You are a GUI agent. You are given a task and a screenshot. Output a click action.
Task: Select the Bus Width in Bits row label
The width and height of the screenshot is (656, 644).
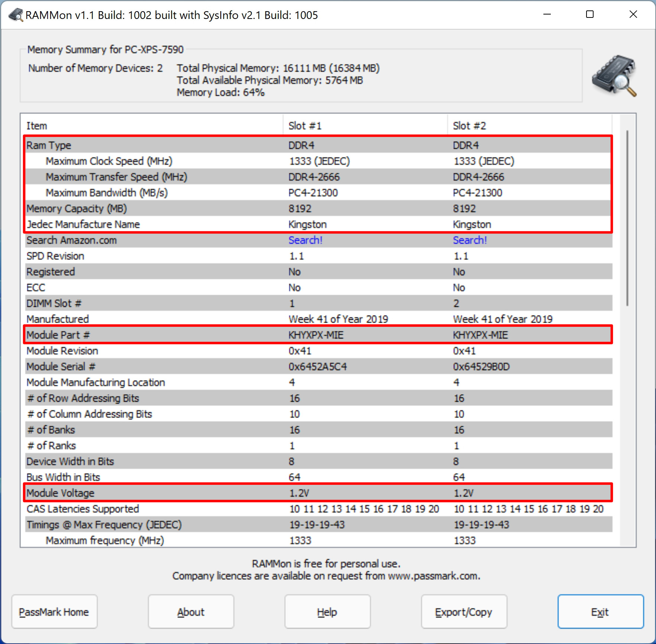point(63,477)
